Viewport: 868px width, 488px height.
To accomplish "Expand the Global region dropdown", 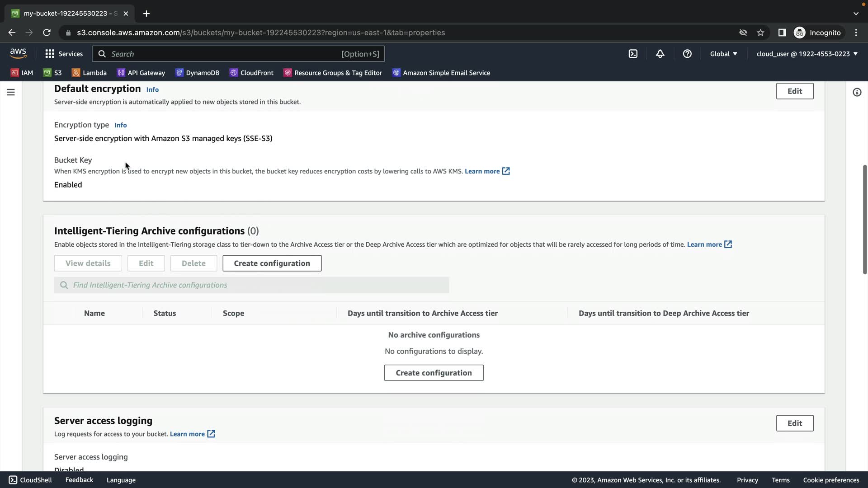I will [x=723, y=54].
